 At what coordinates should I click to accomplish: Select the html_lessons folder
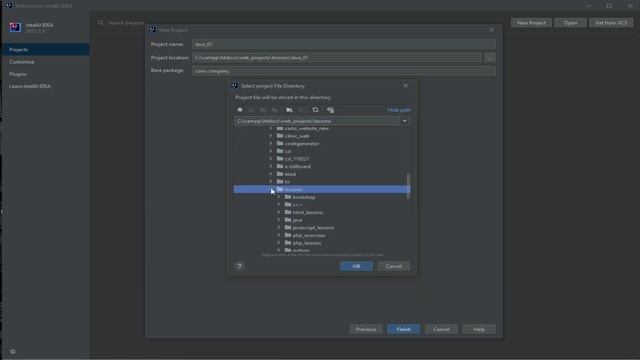click(x=307, y=212)
